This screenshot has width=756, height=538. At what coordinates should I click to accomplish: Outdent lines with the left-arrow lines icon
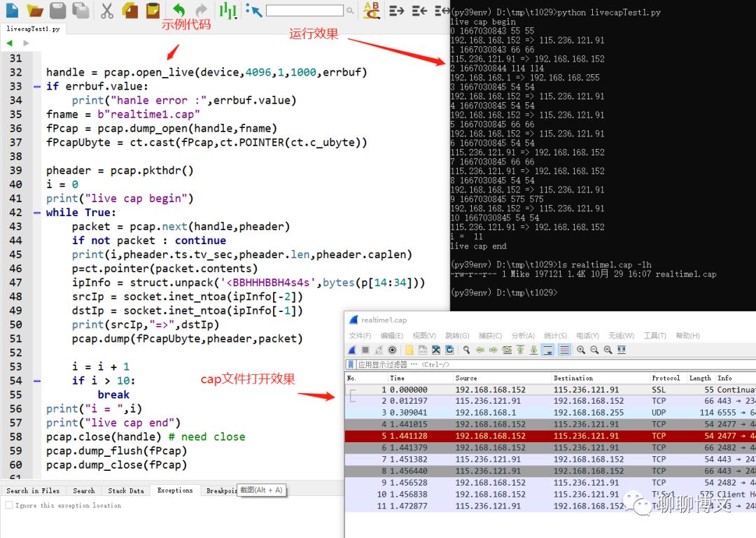(x=419, y=10)
